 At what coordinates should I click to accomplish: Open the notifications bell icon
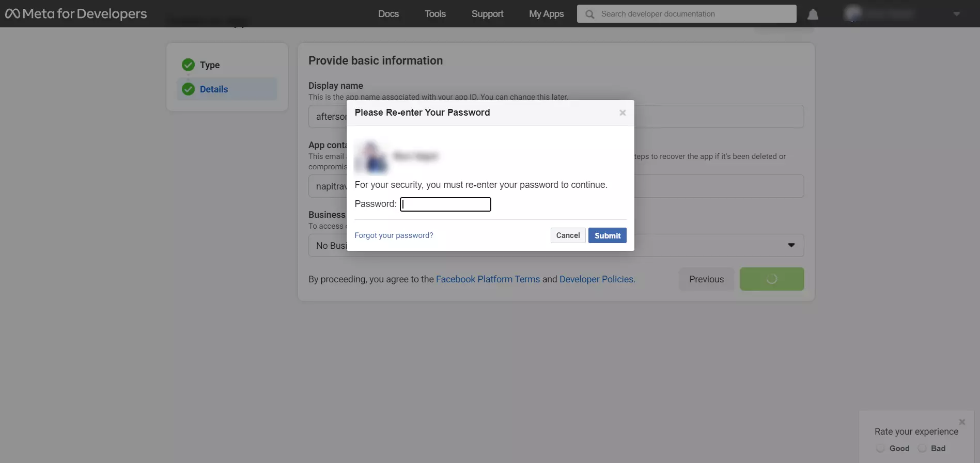[x=813, y=14]
